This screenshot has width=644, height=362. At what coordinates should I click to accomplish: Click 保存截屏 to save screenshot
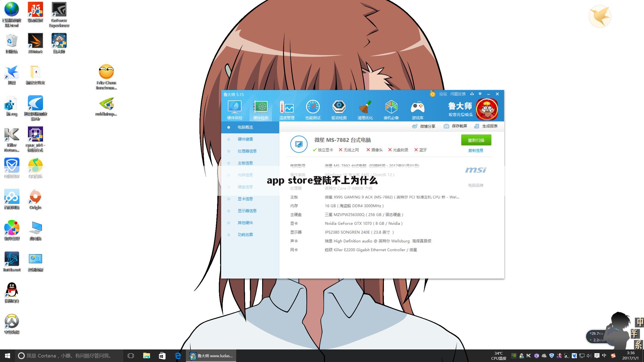455,126
